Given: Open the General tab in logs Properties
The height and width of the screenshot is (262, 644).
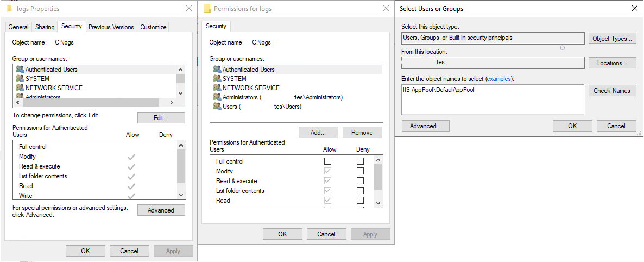Looking at the screenshot, I should 18,27.
